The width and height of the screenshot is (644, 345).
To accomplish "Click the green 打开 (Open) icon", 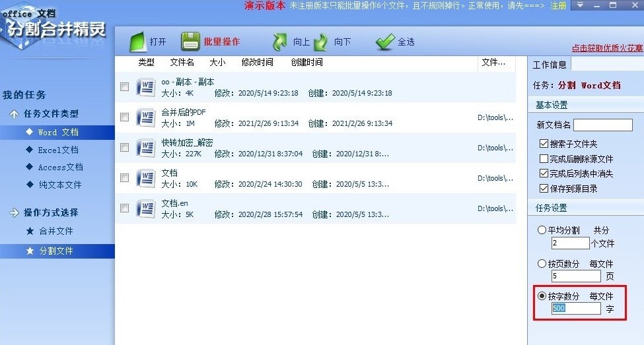I will [137, 42].
